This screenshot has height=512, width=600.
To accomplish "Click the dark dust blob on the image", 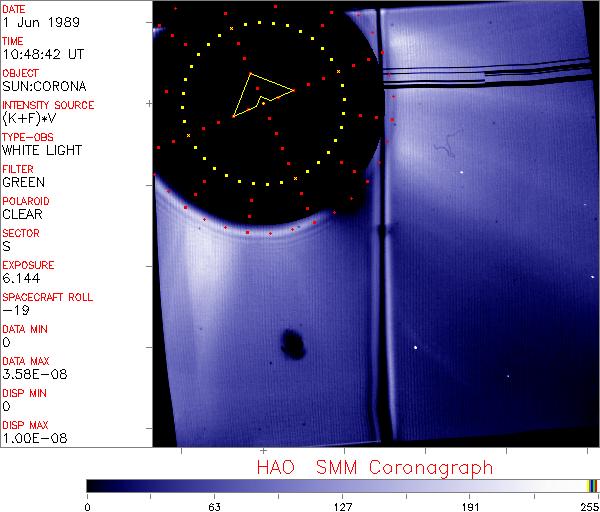I will 293,342.
